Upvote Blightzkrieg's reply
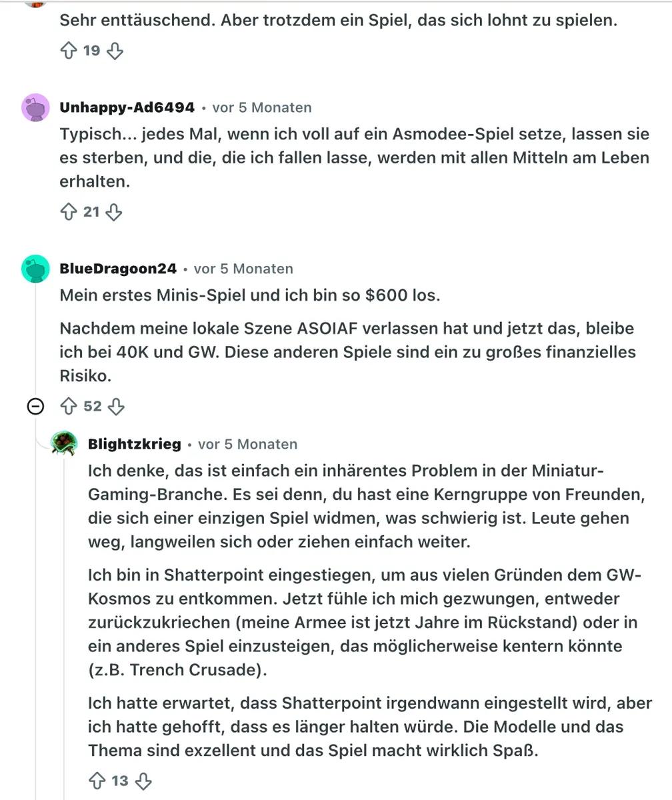 pyautogui.click(x=97, y=781)
